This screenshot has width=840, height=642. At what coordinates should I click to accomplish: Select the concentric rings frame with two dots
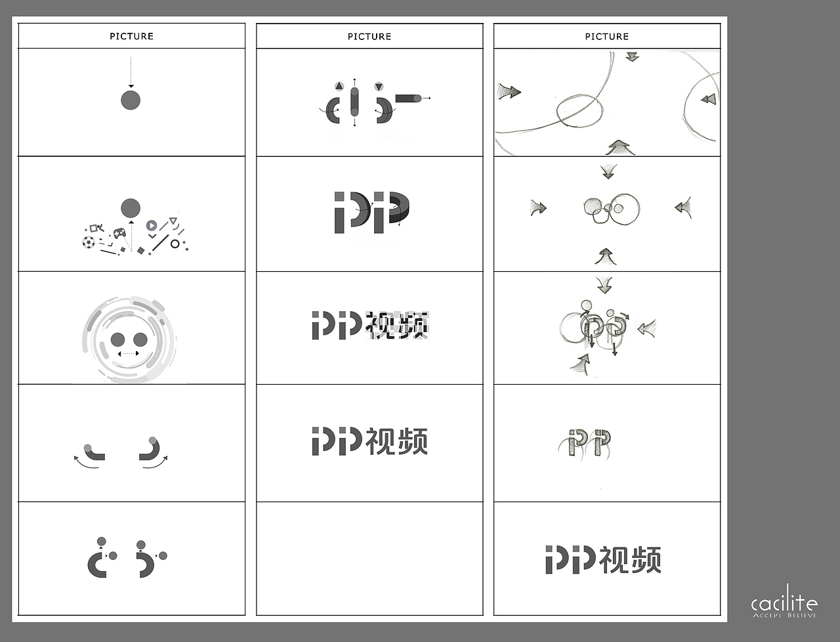pos(131,328)
